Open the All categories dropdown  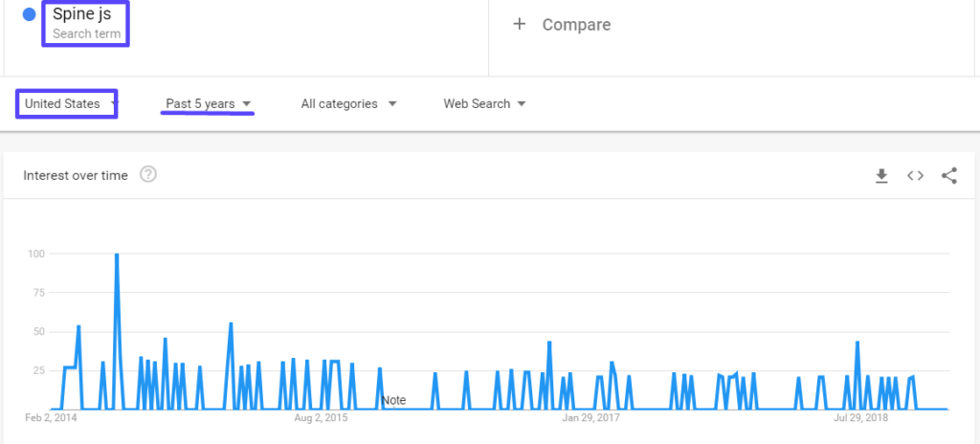[x=348, y=103]
